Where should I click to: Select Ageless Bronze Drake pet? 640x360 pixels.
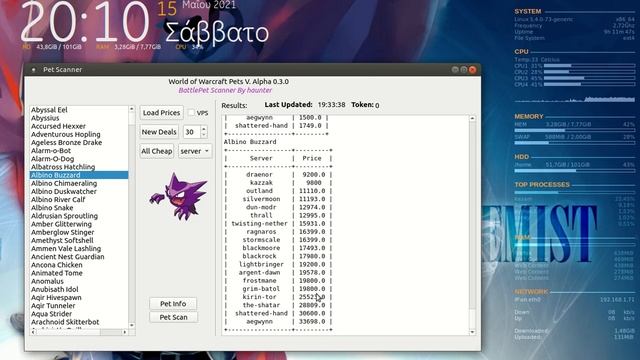point(79,142)
